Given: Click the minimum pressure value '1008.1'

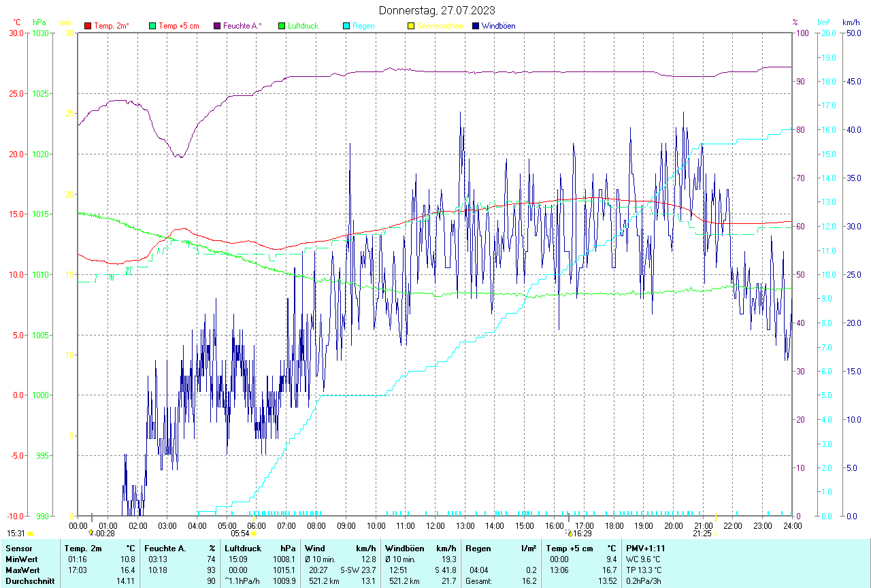Looking at the screenshot, I should 284,559.
